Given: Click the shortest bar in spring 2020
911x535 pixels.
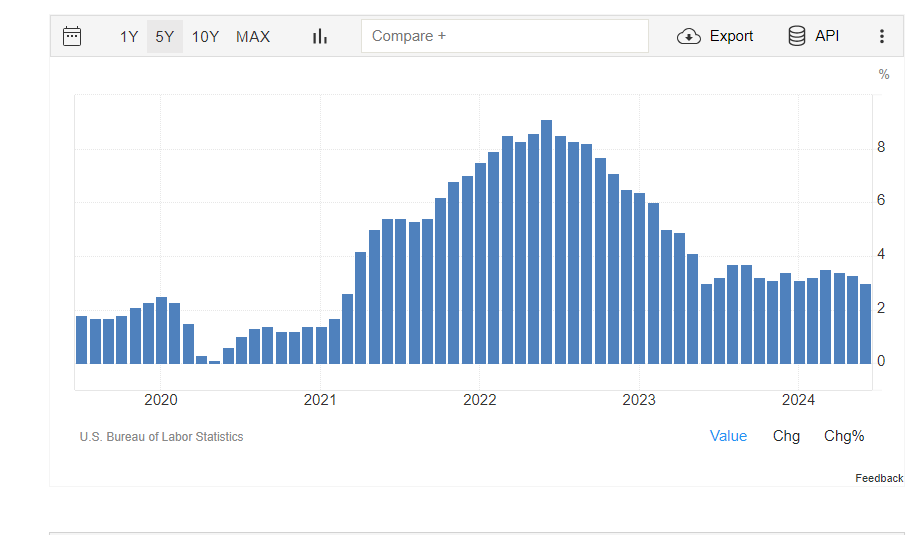Looking at the screenshot, I should pos(214,362).
